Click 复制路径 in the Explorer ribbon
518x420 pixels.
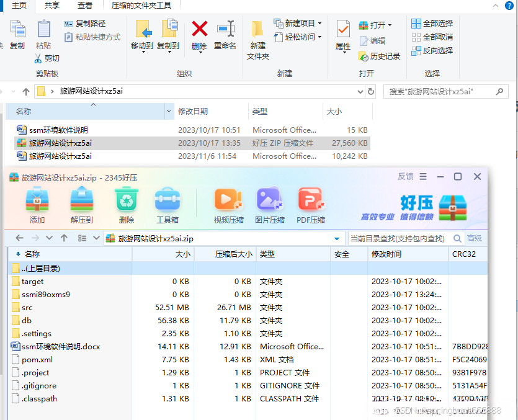pyautogui.click(x=85, y=24)
